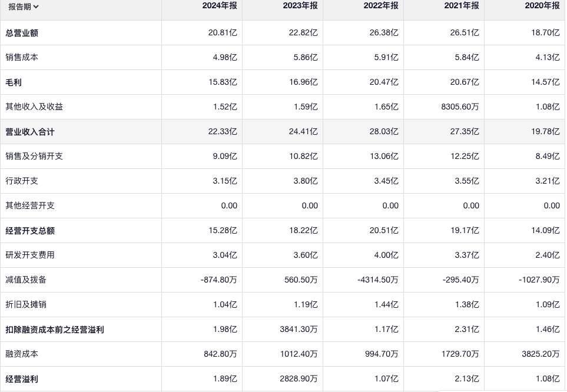
Task: Click the 经营开支总额 row label
Action: (30, 231)
